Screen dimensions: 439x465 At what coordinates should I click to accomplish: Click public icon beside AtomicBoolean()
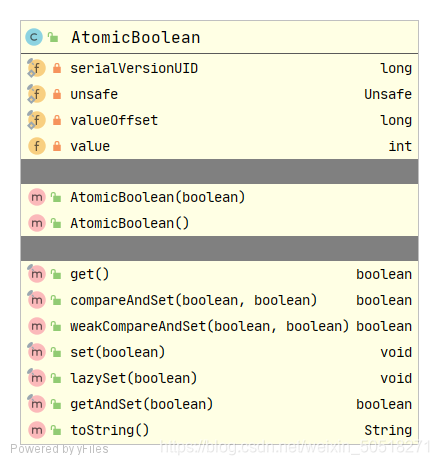click(56, 223)
